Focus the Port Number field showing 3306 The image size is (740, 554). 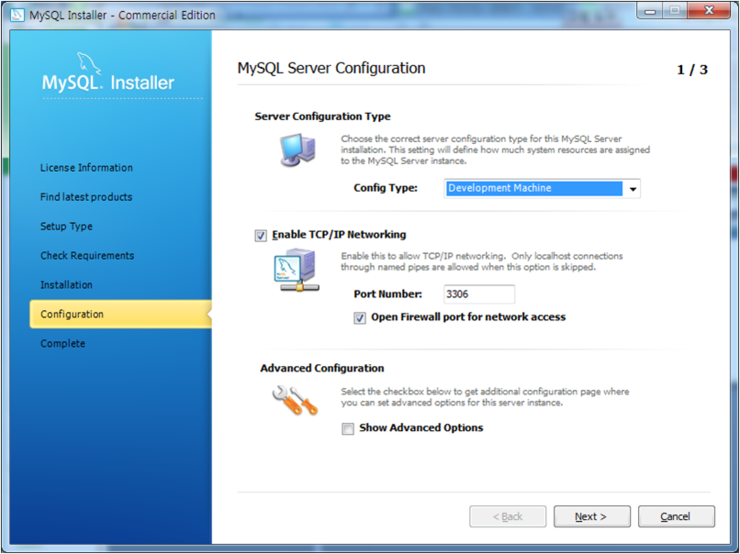coord(479,294)
